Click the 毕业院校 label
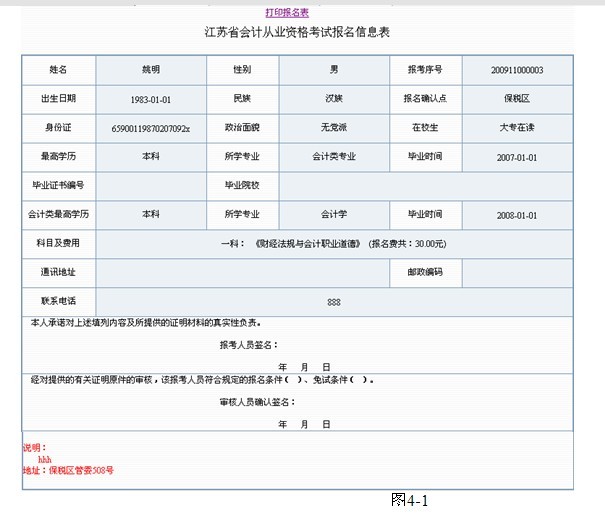The image size is (605, 514). point(242,185)
